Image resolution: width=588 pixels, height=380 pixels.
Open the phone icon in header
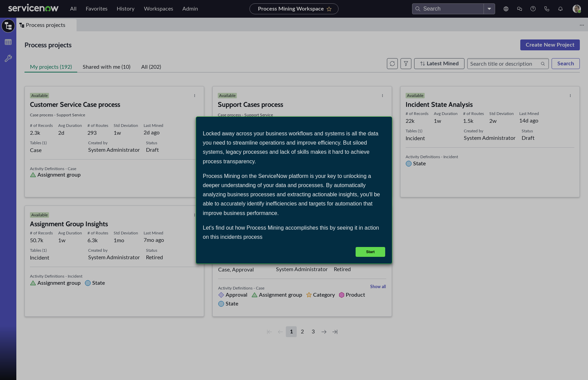tap(547, 9)
